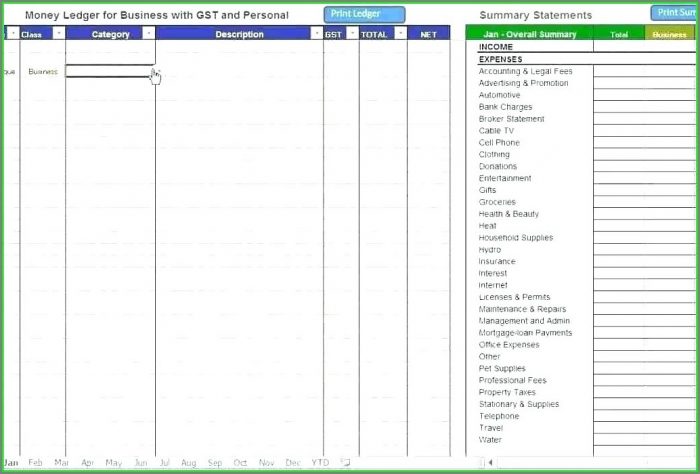Select the Heat expense label
This screenshot has height=474, width=700.
(x=487, y=226)
